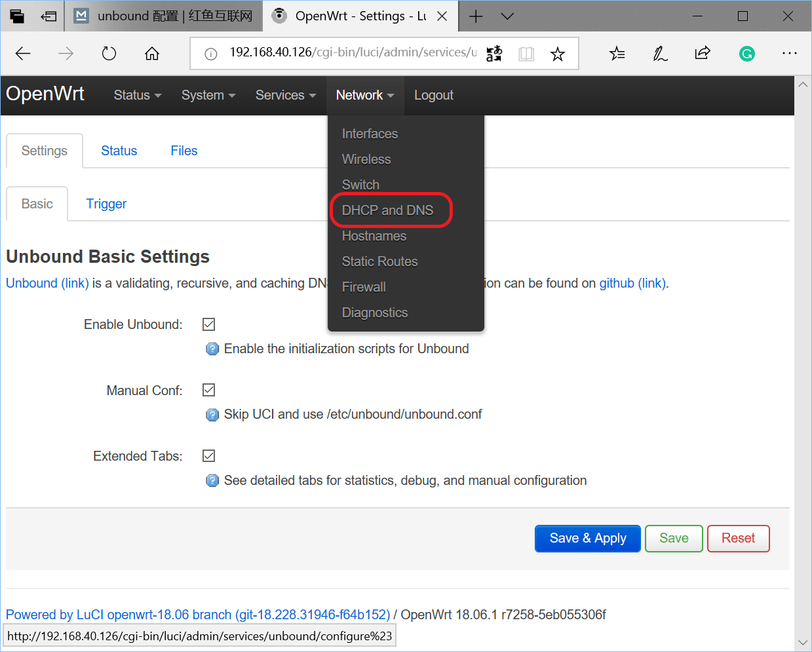The width and height of the screenshot is (812, 652).
Task: Open Diagnostics from Network menu
Action: (x=375, y=313)
